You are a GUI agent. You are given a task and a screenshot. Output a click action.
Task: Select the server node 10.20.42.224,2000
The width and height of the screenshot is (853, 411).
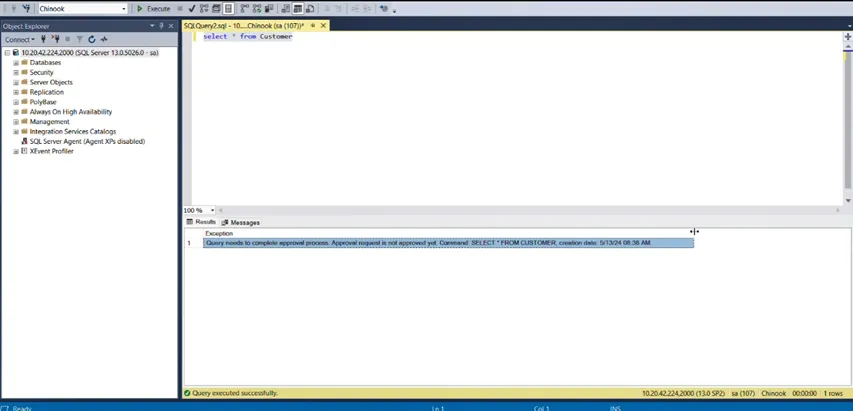[90, 53]
